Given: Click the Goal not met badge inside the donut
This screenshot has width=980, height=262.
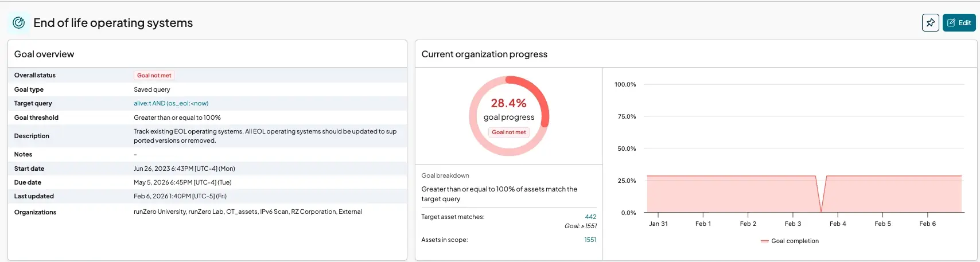Looking at the screenshot, I should pyautogui.click(x=508, y=132).
